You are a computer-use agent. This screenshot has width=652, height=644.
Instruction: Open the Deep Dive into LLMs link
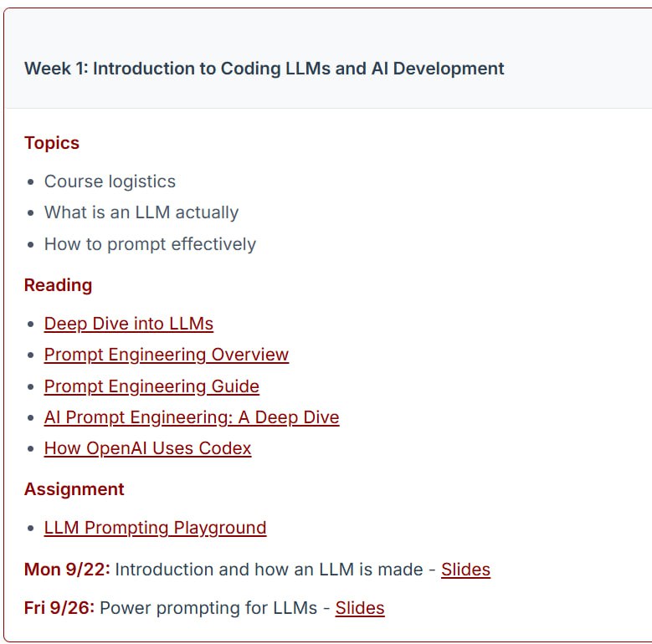click(x=128, y=324)
